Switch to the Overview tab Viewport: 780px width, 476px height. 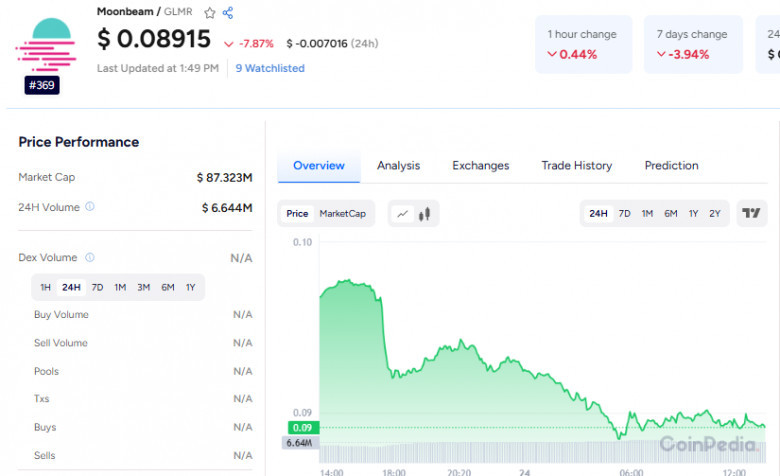[319, 166]
